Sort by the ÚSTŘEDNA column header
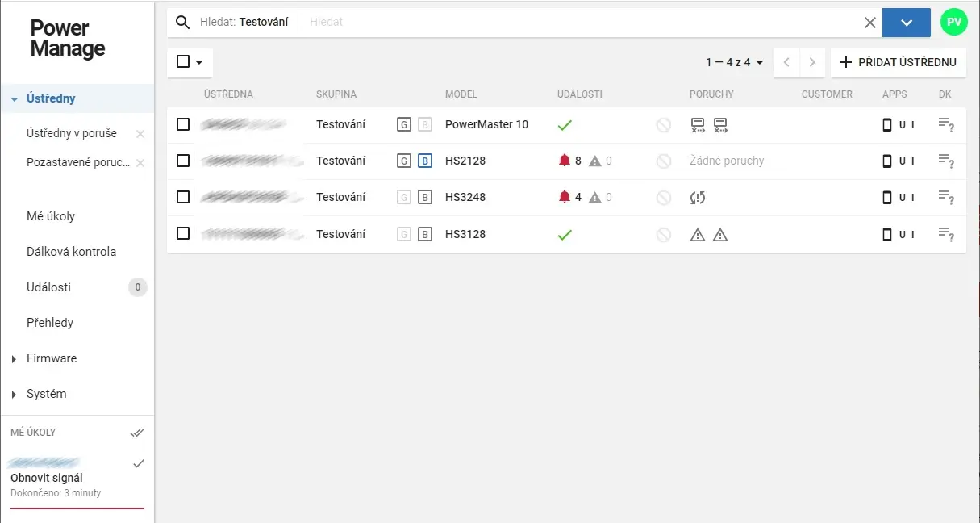 coord(228,94)
